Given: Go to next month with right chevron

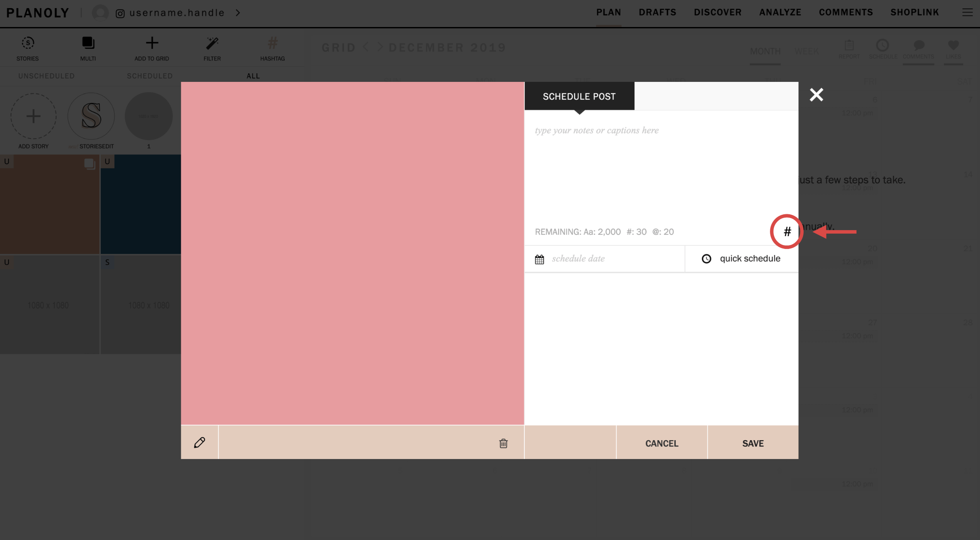Looking at the screenshot, I should click(380, 47).
